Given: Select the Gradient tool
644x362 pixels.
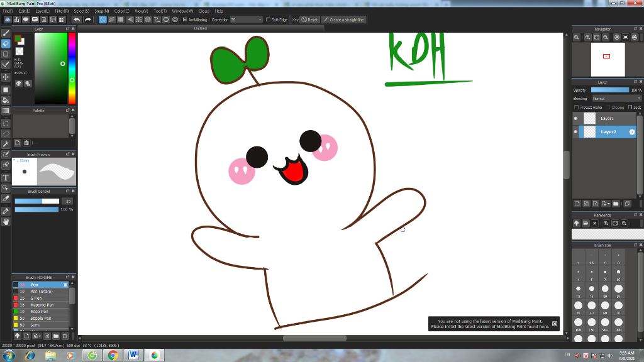Looking at the screenshot, I should click(x=6, y=111).
